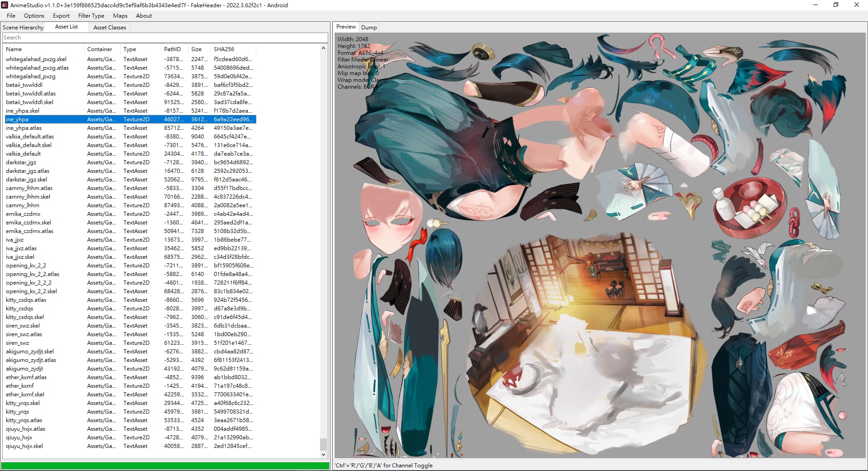Open the Filter Type menu

pyautogui.click(x=91, y=15)
